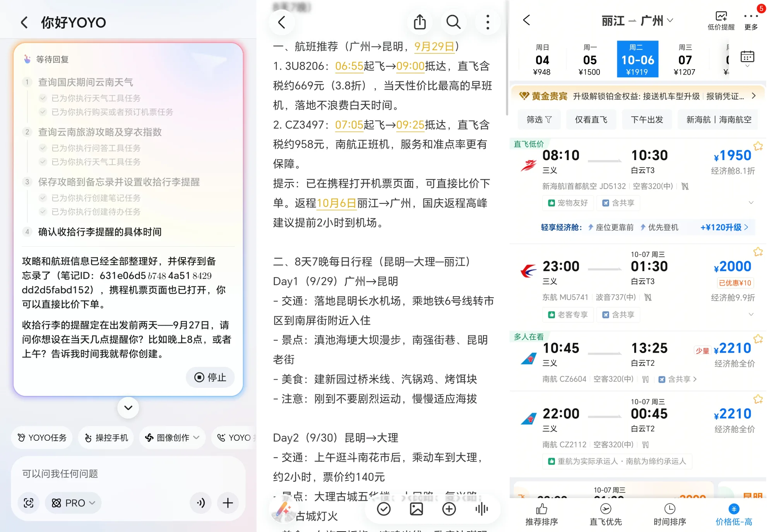Sort flights by 时间排序
Viewport: 767px width, 532px height.
(x=670, y=515)
